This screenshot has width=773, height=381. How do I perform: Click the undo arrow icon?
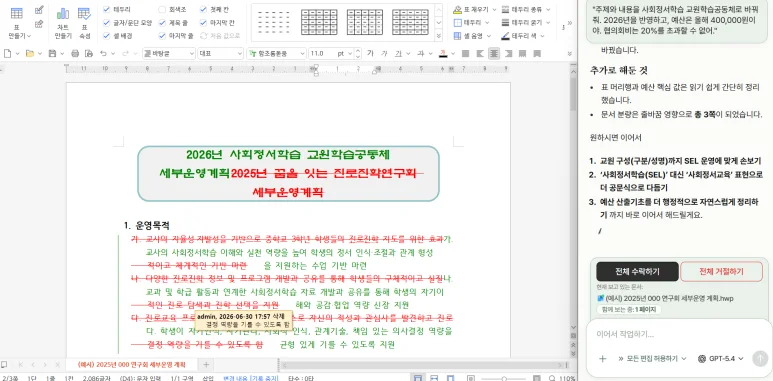(104, 53)
